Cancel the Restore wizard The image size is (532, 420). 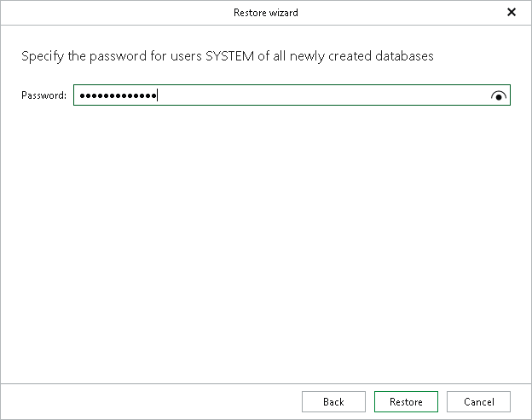(478, 401)
